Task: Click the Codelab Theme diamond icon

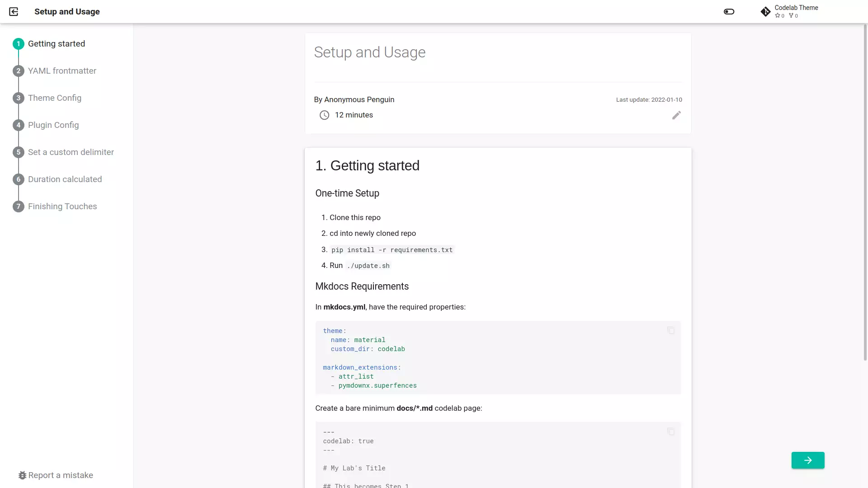Action: tap(765, 11)
